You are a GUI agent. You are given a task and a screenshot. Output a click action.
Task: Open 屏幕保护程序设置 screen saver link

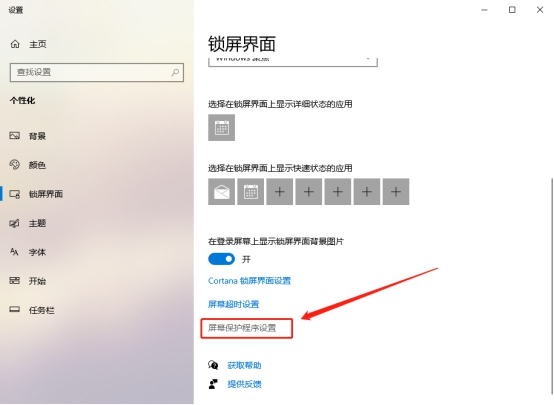coord(242,328)
